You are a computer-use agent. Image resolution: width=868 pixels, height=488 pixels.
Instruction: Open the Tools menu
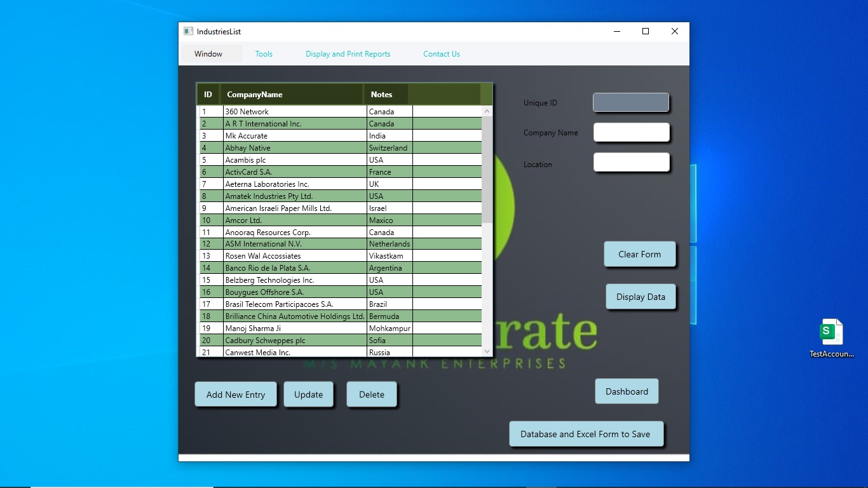click(x=264, y=54)
